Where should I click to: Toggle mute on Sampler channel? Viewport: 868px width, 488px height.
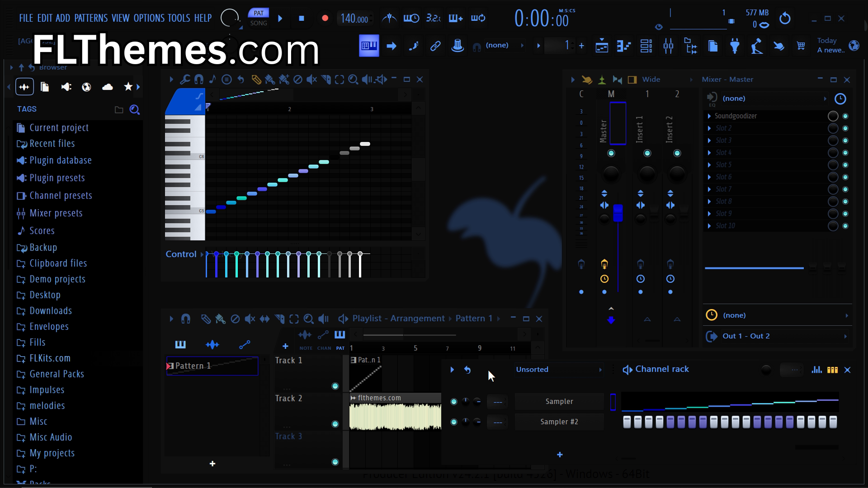point(454,402)
